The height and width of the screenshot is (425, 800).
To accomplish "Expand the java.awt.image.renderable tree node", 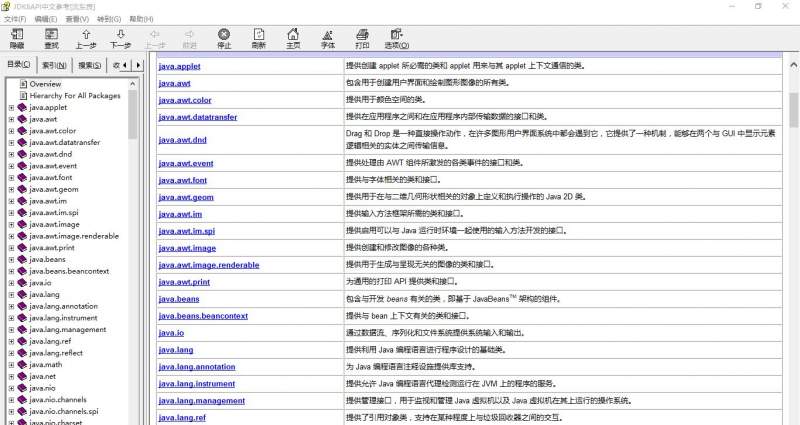I will [x=11, y=236].
